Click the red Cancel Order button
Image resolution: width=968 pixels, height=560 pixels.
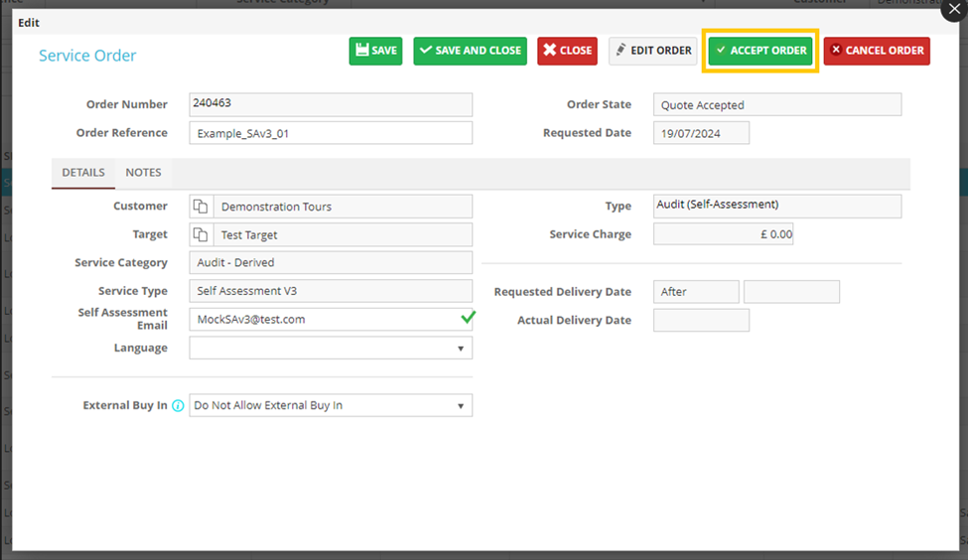coord(877,51)
